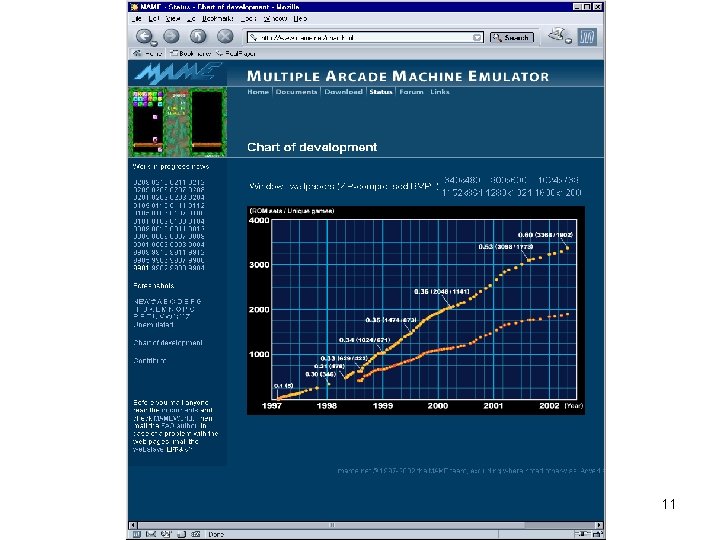The image size is (720, 540).
Task: Click the 'Chart of development' page heading
Action: point(312,147)
